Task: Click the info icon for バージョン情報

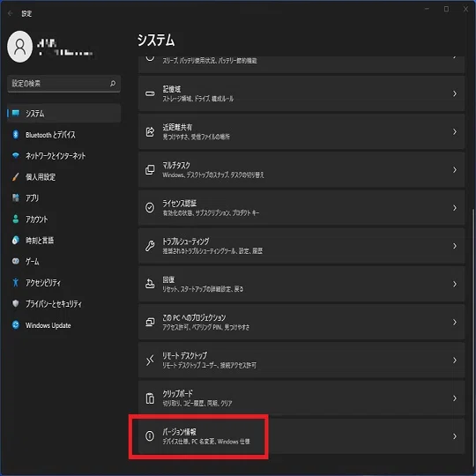Action: [150, 436]
